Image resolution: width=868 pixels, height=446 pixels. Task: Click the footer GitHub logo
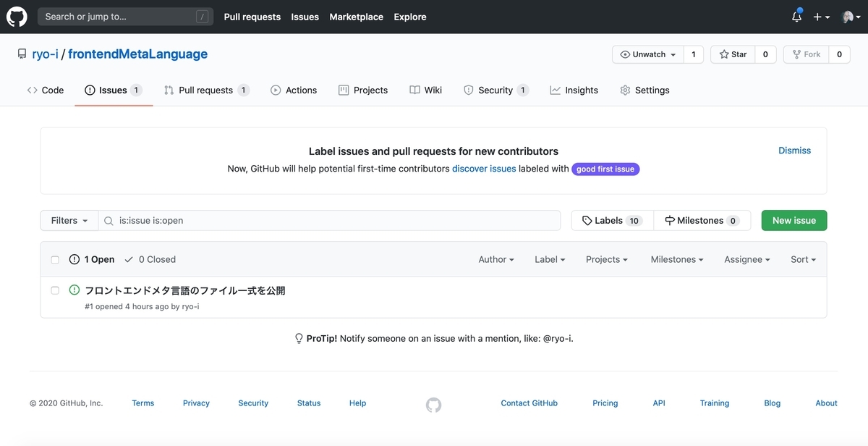pyautogui.click(x=433, y=405)
